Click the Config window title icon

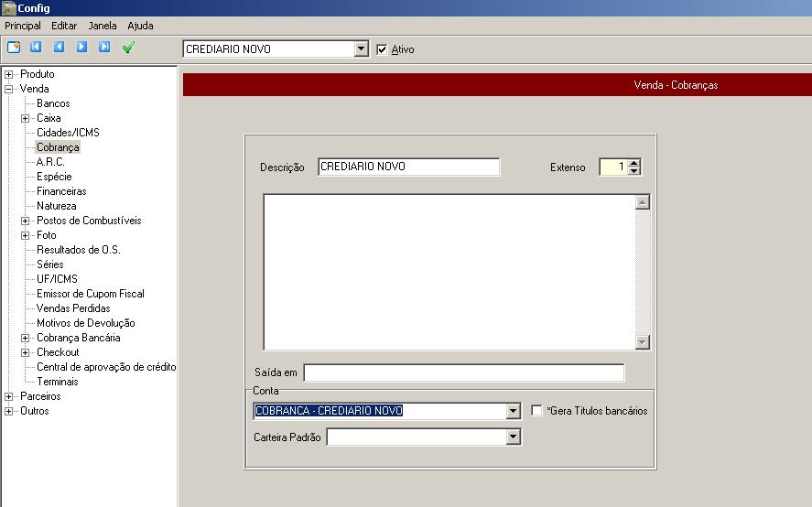click(9, 8)
